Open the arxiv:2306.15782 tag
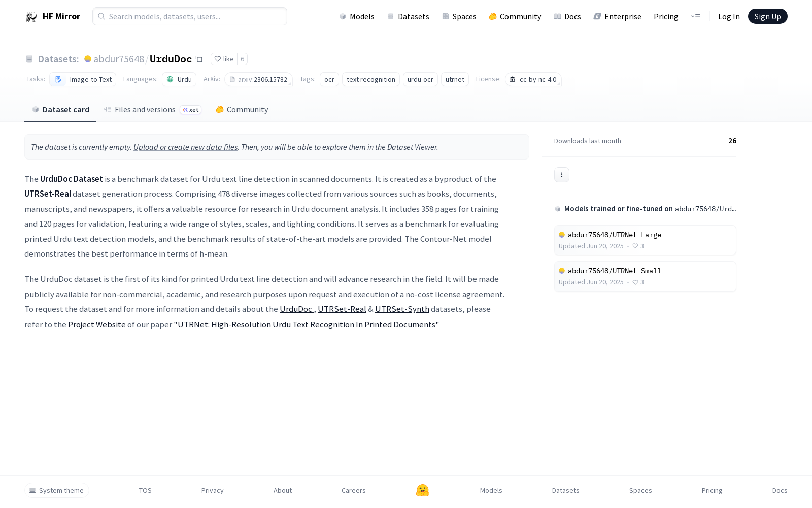The width and height of the screenshot is (812, 508). coord(258,79)
